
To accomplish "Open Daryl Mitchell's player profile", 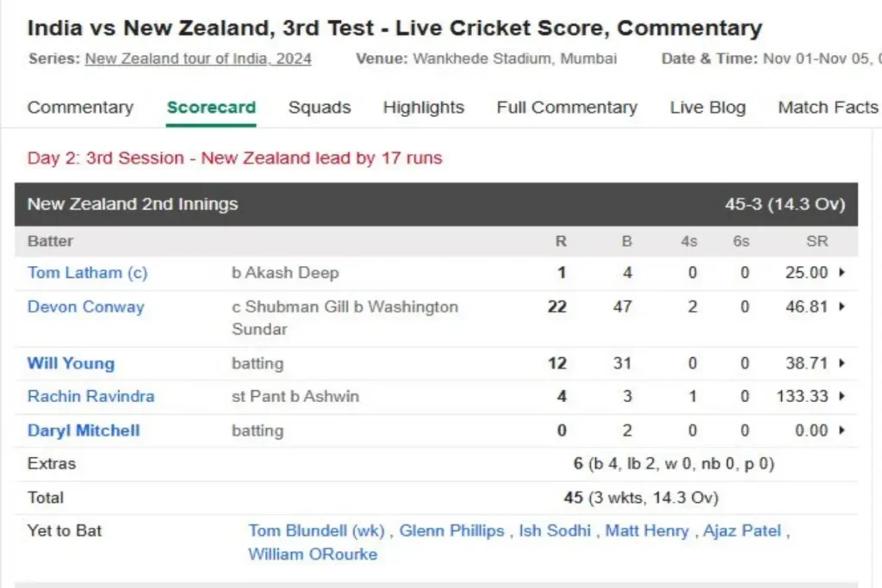I will (x=84, y=430).
